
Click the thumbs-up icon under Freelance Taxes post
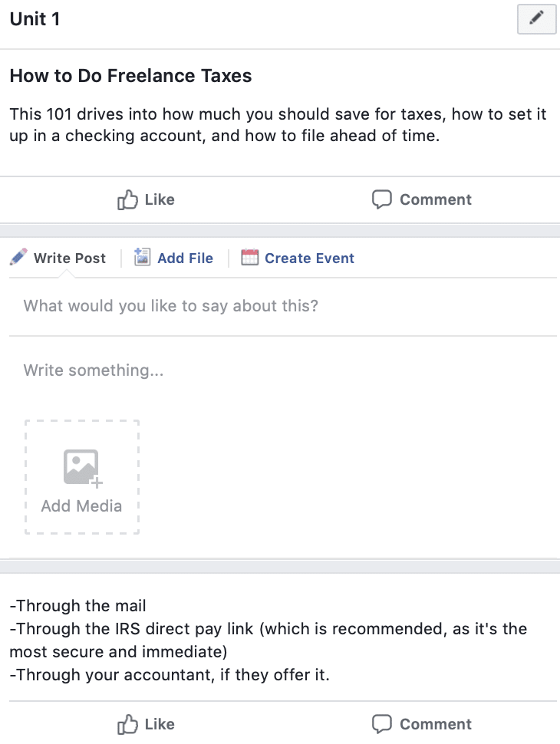pos(127,199)
